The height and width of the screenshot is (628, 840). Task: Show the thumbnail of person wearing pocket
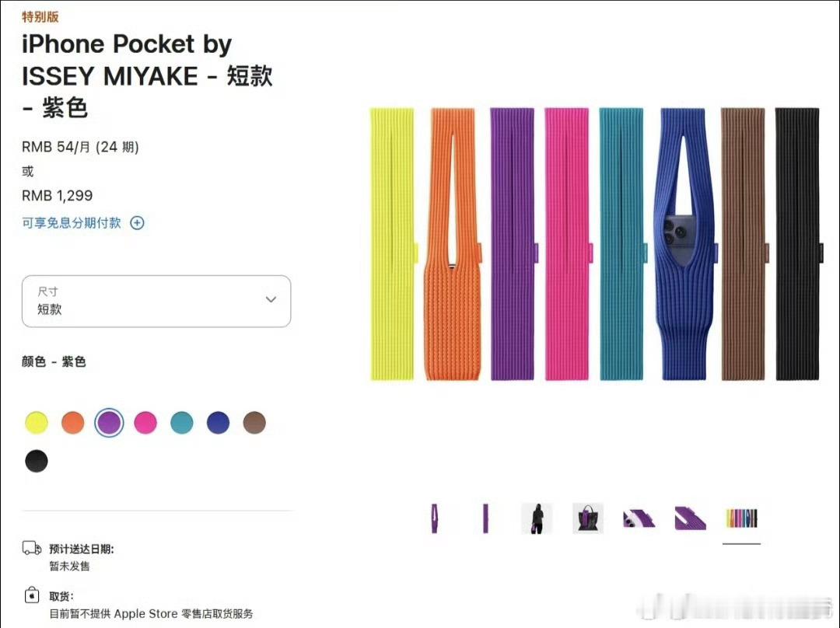click(537, 518)
